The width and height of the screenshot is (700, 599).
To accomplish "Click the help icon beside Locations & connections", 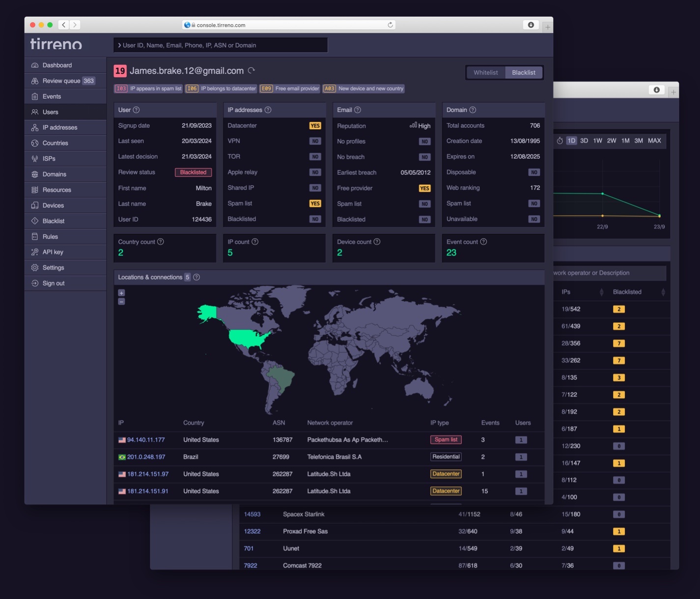I will tap(196, 277).
